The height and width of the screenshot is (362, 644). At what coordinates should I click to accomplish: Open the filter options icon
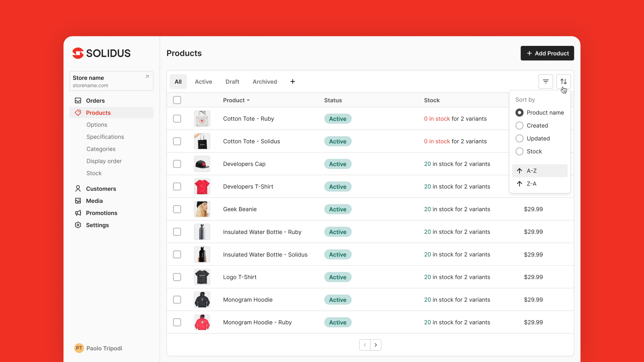coord(546,81)
